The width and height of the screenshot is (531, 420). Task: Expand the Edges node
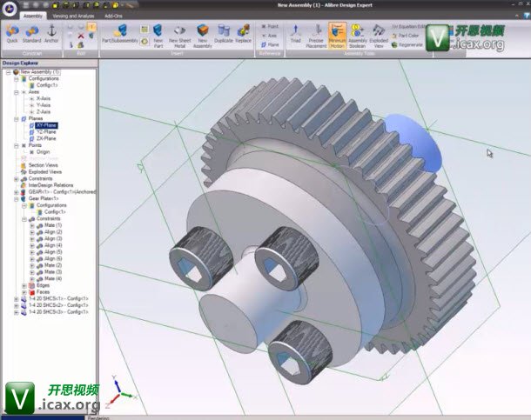click(x=24, y=286)
